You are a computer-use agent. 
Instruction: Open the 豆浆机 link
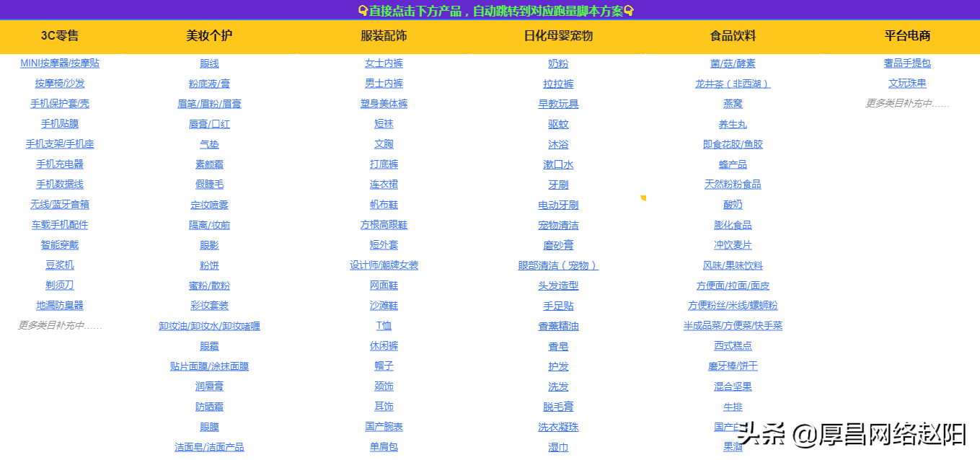(x=60, y=265)
